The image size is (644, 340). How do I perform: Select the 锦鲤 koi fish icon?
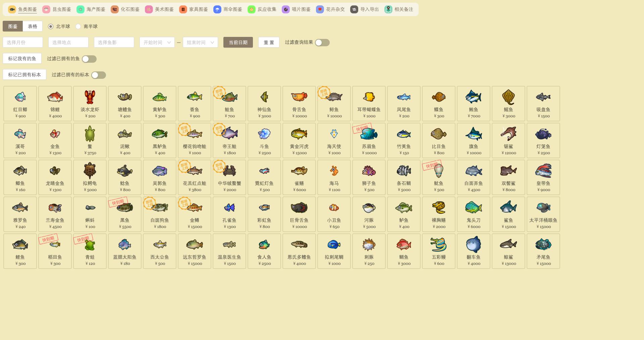click(55, 97)
